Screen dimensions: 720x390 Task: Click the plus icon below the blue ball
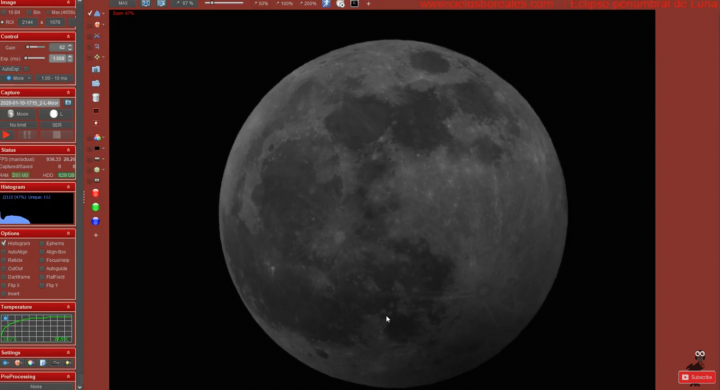pos(96,235)
